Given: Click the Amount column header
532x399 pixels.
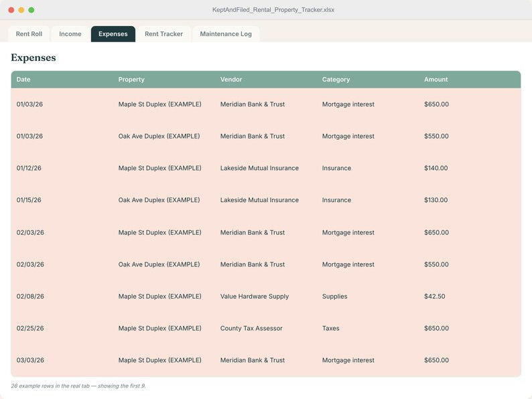Looking at the screenshot, I should coord(436,79).
